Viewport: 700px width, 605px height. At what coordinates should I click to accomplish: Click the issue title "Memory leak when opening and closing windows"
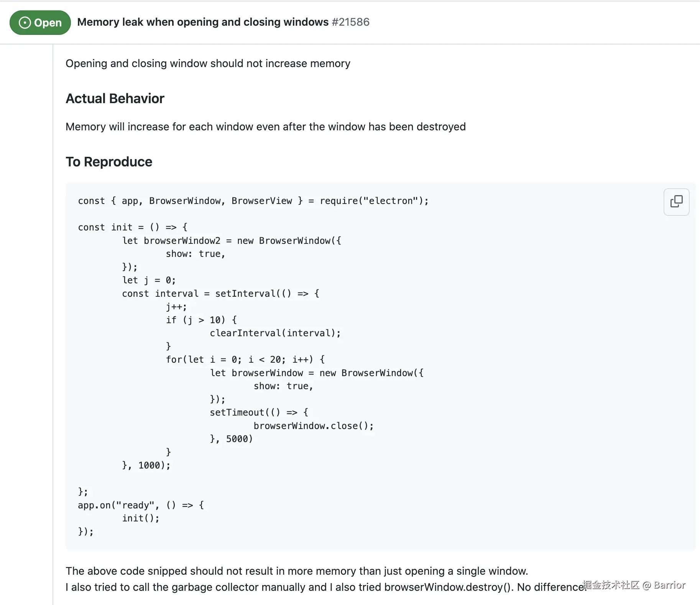[203, 22]
